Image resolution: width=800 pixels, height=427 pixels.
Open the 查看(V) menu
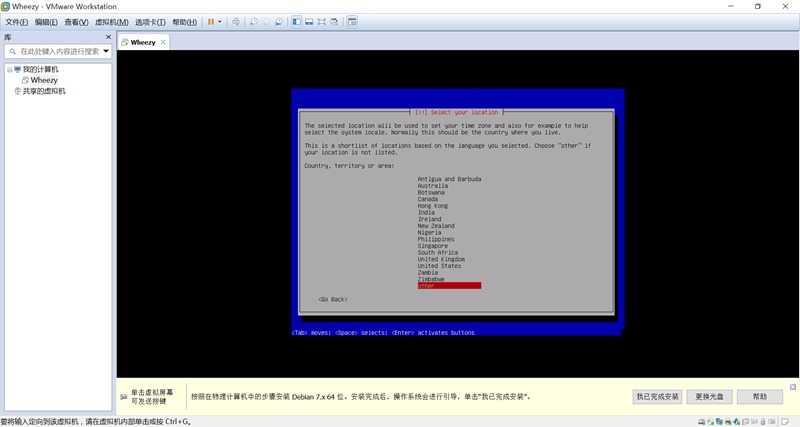click(76, 22)
